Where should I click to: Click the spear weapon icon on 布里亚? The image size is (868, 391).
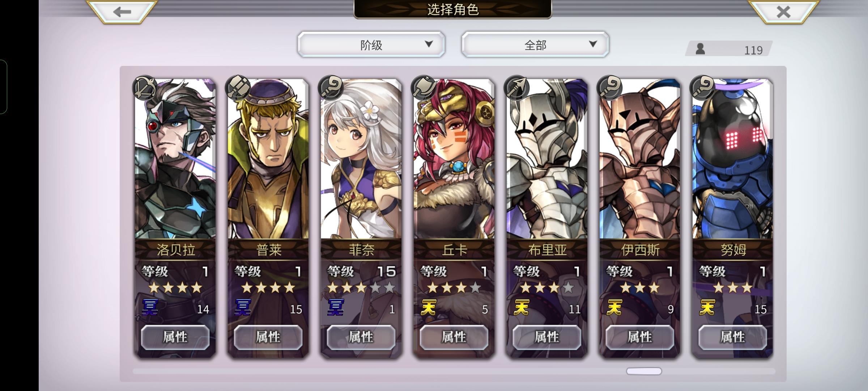[516, 88]
